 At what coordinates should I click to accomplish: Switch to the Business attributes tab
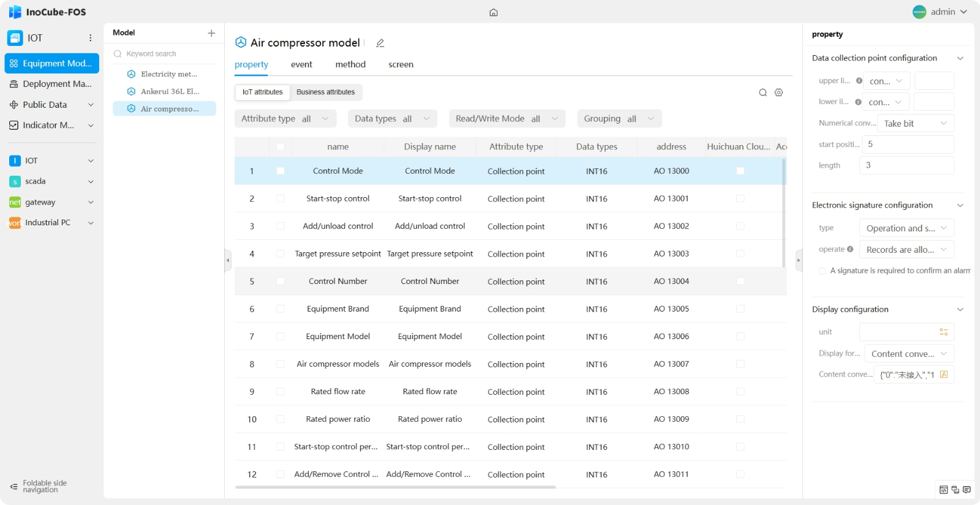pyautogui.click(x=325, y=92)
